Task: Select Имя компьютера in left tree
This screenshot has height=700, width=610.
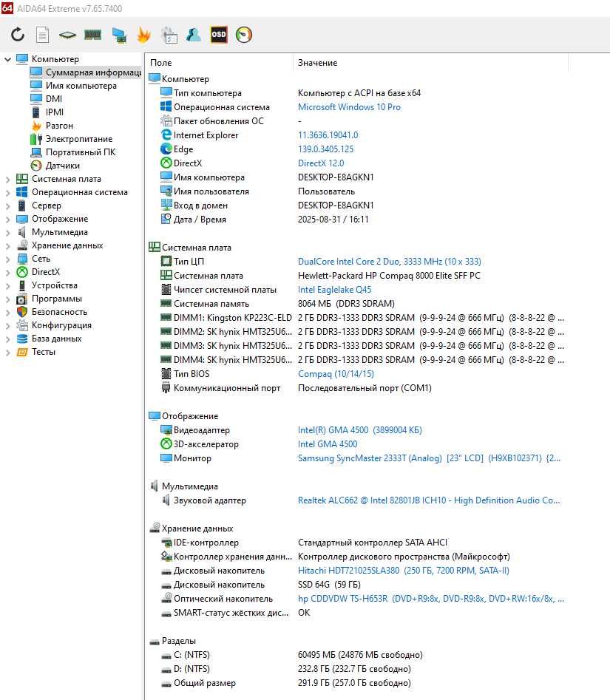Action: (81, 85)
